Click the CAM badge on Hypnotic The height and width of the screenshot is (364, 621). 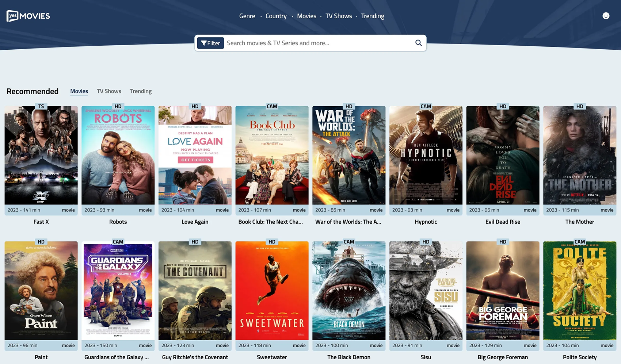pos(426,106)
